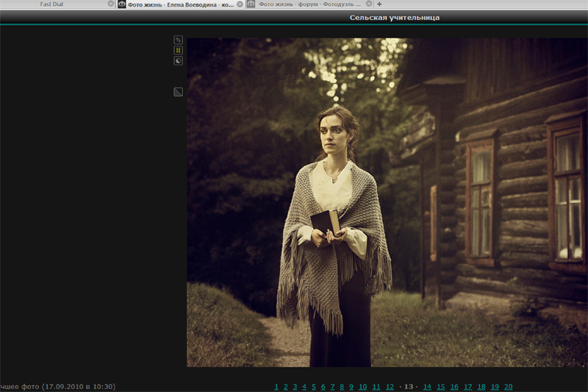Screen dimensions: 588x392
Task: Select the Фото жизнь - Елена Воеводина tab
Action: [x=180, y=4]
